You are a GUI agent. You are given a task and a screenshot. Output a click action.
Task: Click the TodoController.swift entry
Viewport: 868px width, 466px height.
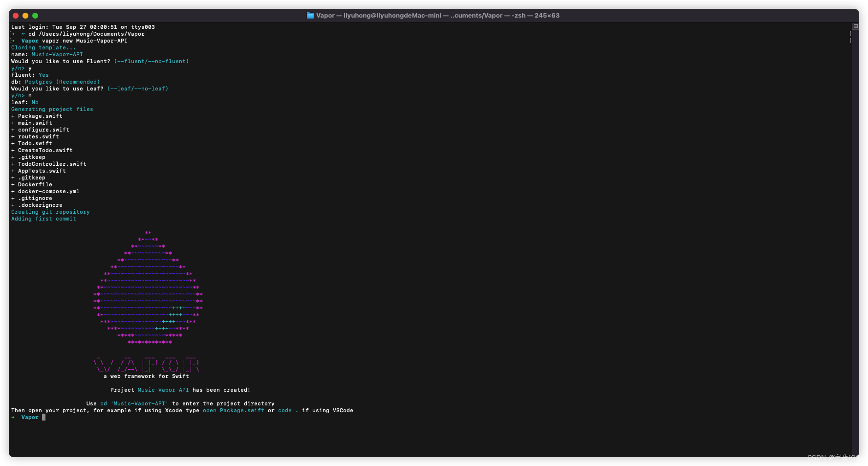[x=51, y=164]
